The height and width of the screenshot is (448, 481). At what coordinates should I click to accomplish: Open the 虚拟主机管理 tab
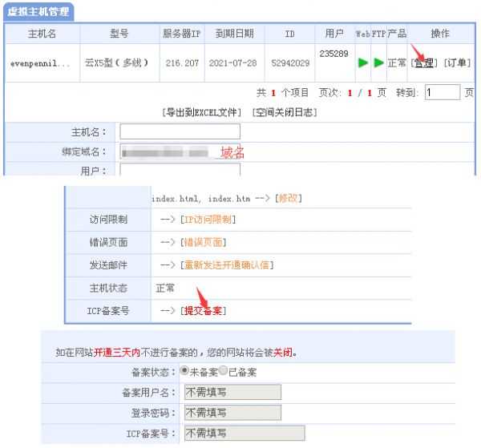pyautogui.click(x=38, y=13)
